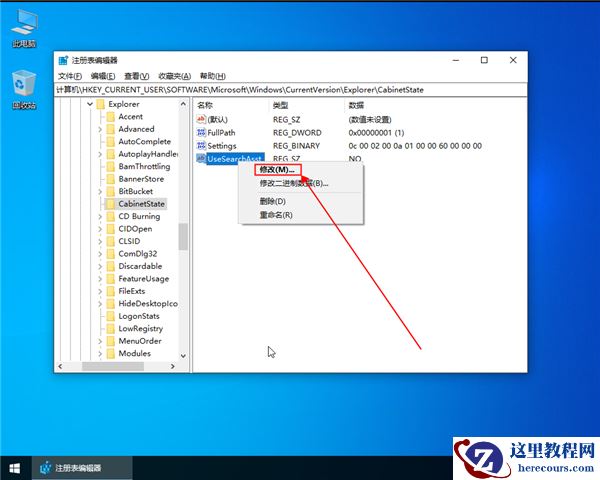Expand the FeatureUsage key
This screenshot has width=600, height=480.
pyautogui.click(x=100, y=279)
